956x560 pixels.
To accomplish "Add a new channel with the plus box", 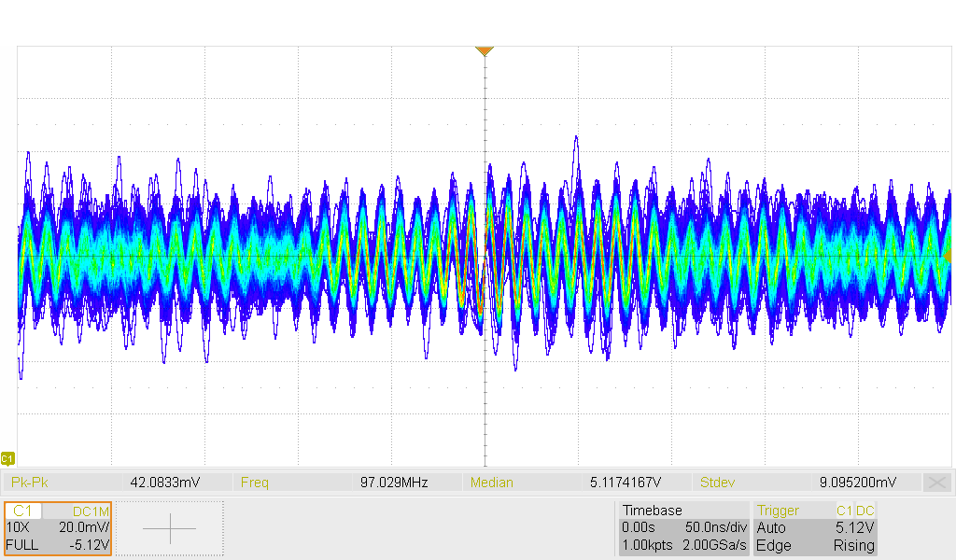I will pos(169,528).
